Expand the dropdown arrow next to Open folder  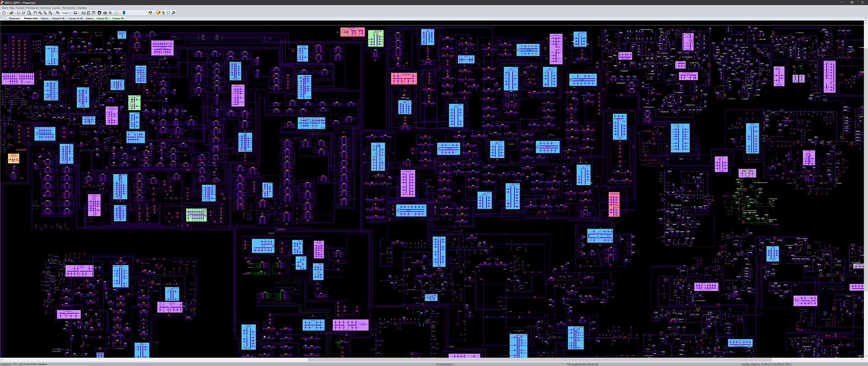click(15, 13)
